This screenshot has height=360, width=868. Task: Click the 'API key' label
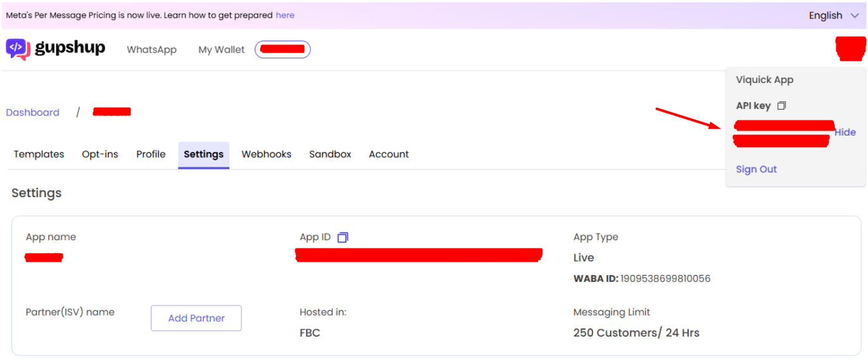(753, 106)
